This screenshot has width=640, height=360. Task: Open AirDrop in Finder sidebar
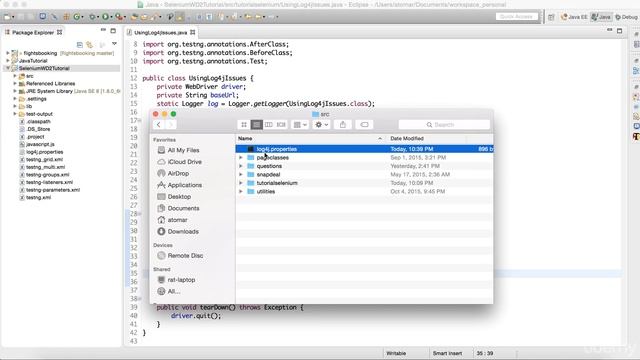coord(178,173)
